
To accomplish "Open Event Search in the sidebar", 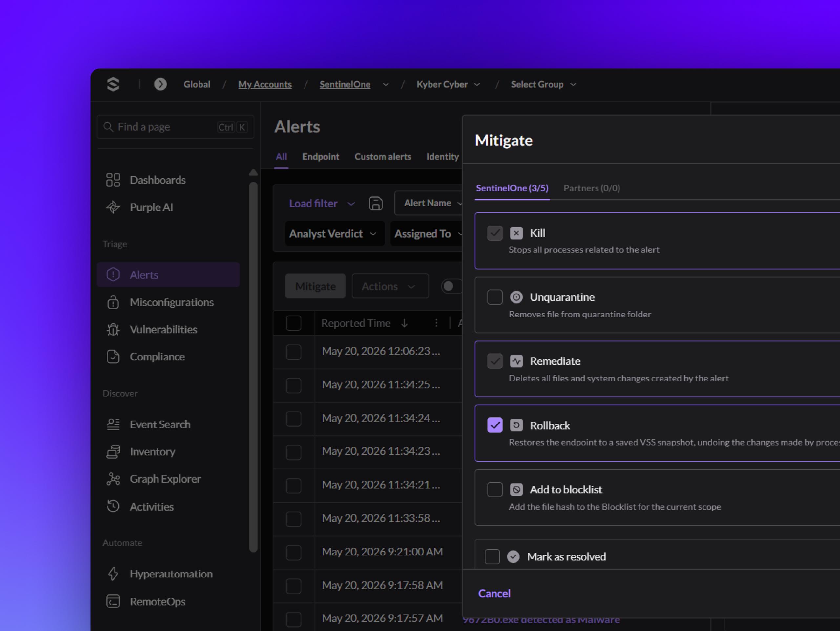I will 148,424.
